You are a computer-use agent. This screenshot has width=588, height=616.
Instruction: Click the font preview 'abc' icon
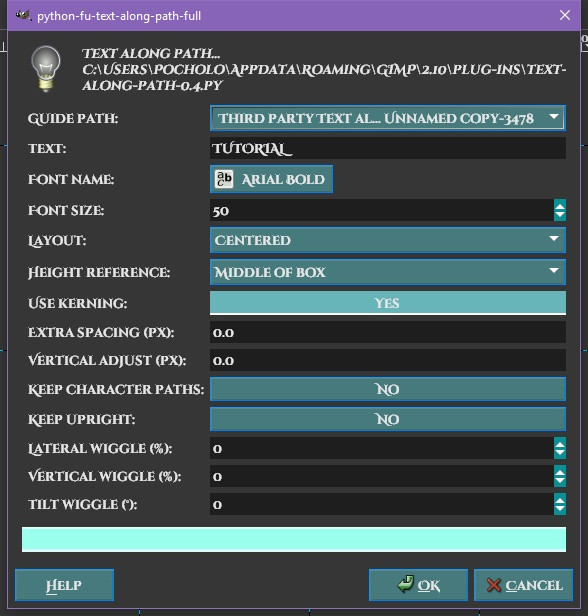tap(224, 179)
